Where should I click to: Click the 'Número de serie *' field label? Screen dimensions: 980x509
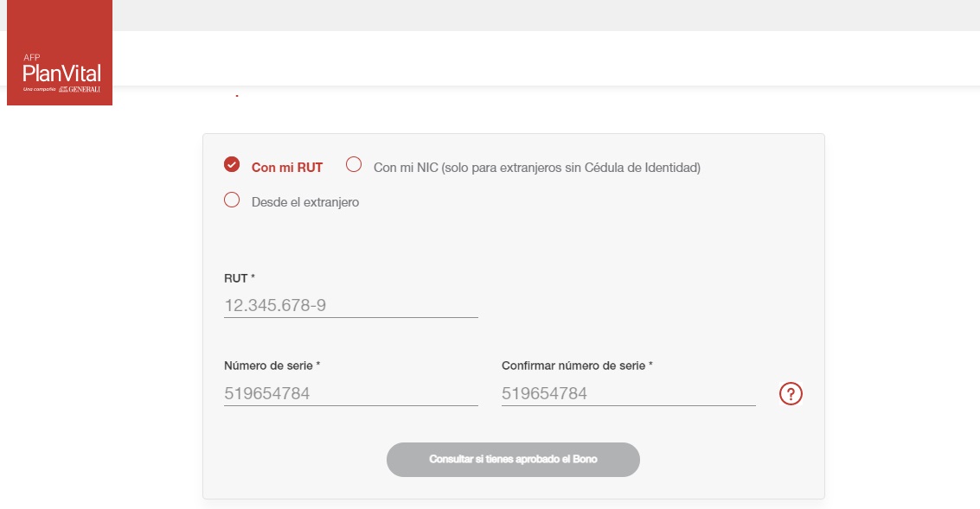click(272, 366)
